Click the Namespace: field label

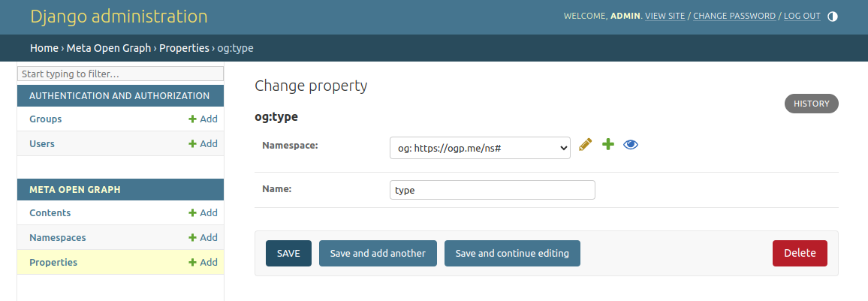click(x=290, y=146)
